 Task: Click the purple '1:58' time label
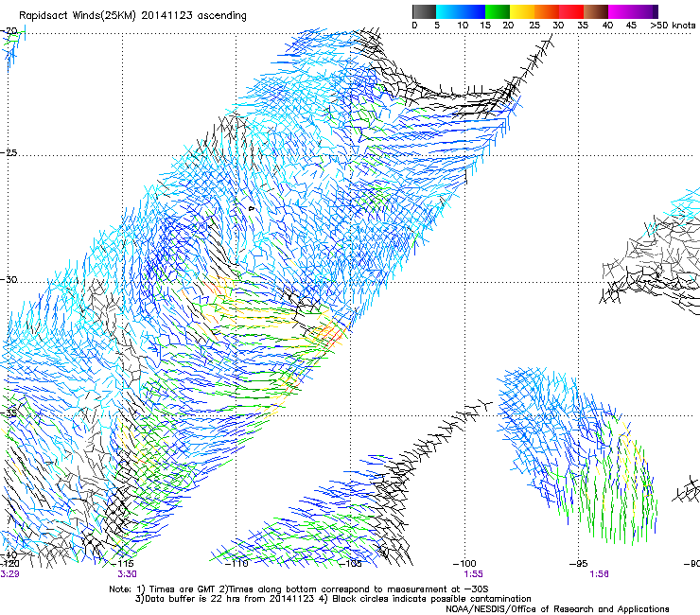[x=599, y=574]
